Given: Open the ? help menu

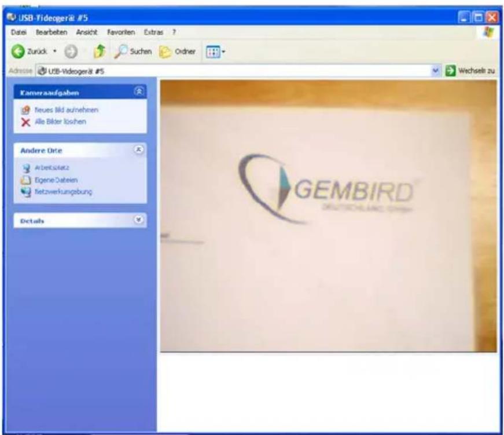Looking at the screenshot, I should (174, 32).
